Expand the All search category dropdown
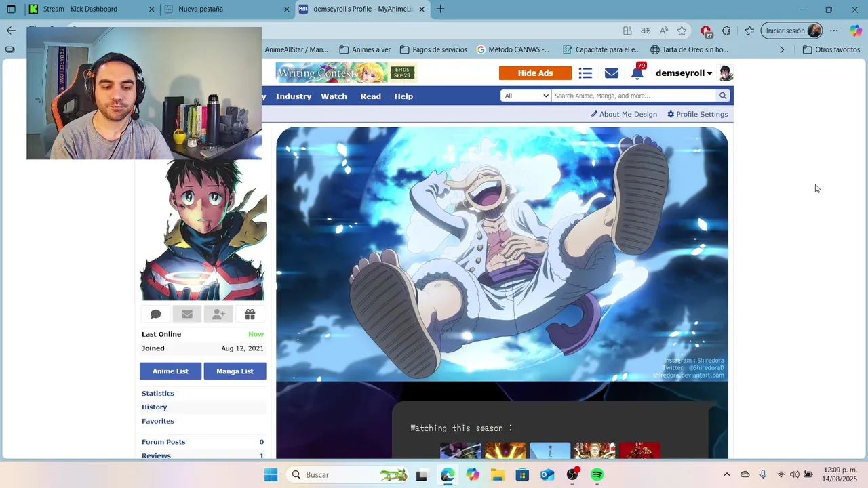The image size is (868, 488). click(x=526, y=96)
